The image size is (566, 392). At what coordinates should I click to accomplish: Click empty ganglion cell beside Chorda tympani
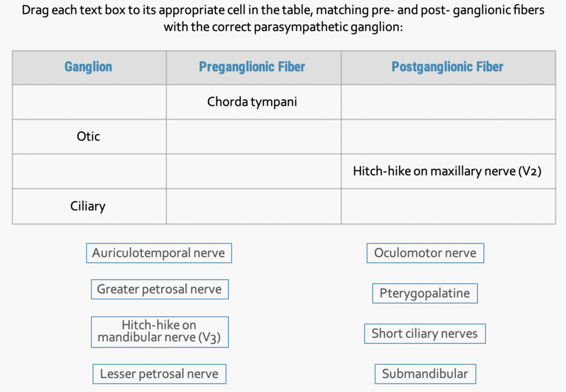89,102
